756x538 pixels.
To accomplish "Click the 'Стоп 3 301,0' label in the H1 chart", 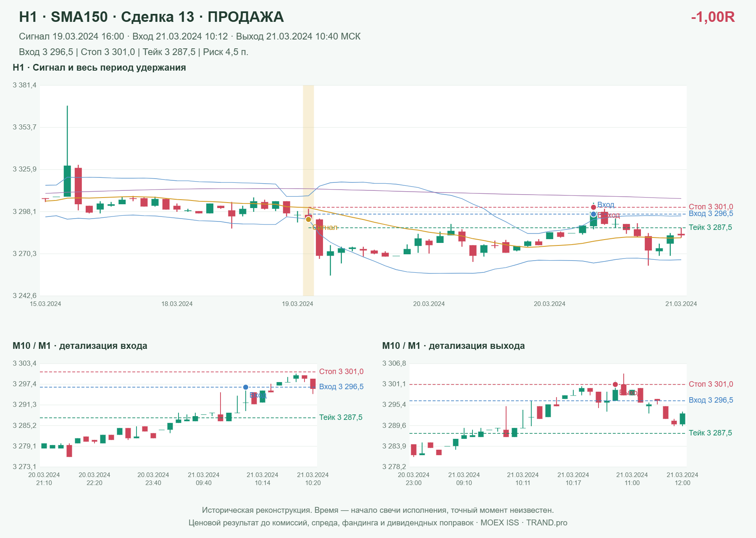I will 711,207.
